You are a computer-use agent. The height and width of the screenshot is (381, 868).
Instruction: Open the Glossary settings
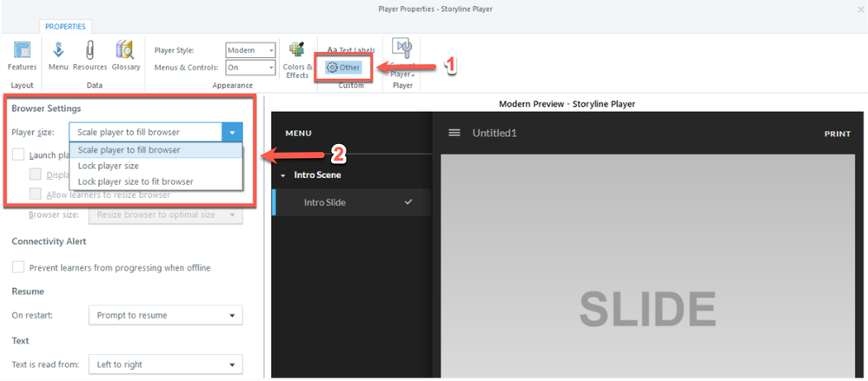pyautogui.click(x=126, y=56)
